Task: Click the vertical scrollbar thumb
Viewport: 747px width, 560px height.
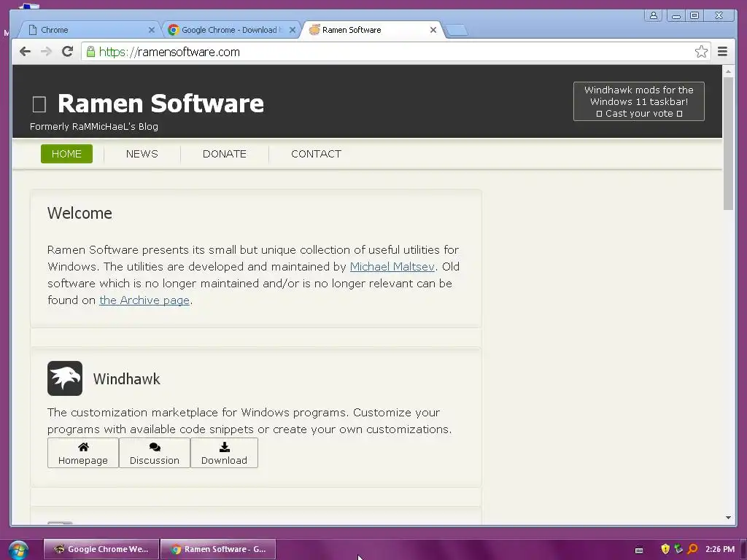Action: pos(729,143)
